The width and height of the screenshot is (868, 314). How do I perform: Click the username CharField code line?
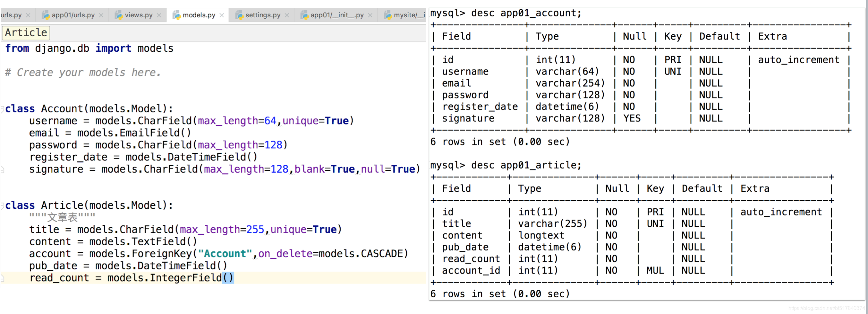click(191, 121)
